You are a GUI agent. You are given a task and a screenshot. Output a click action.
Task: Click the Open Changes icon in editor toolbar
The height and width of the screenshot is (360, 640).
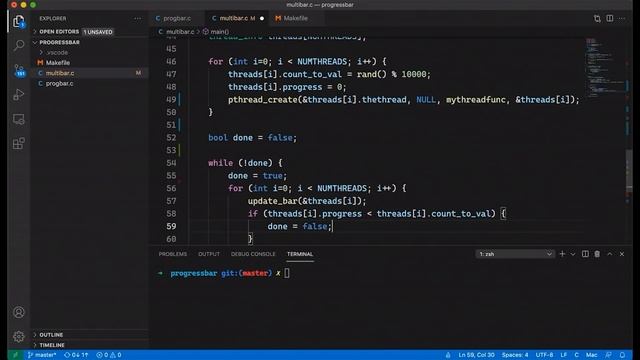coord(597,18)
